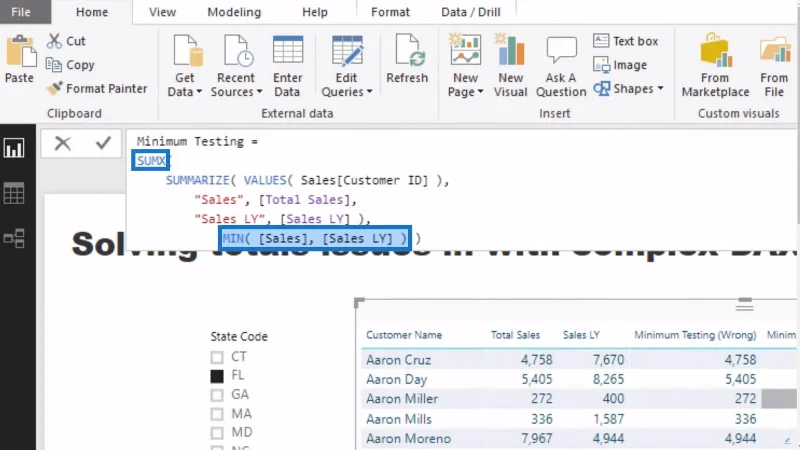The height and width of the screenshot is (450, 800).
Task: Click the SUMMARIZE function in the formula
Action: (197, 180)
